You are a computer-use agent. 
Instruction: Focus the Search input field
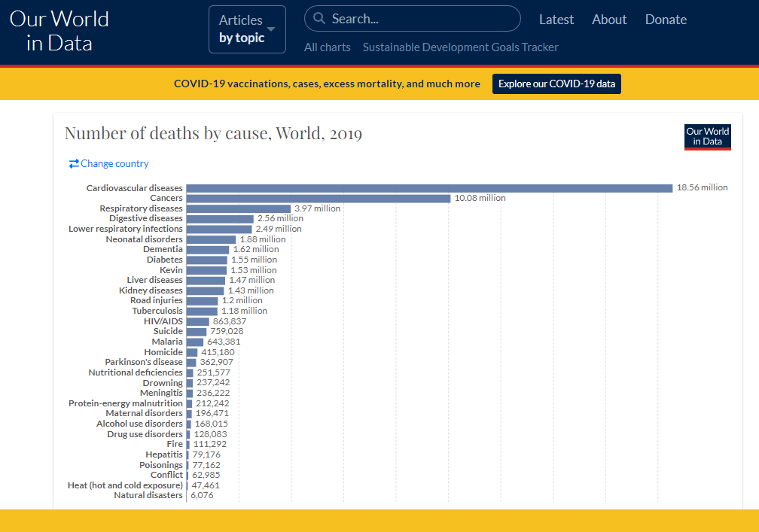pos(422,19)
